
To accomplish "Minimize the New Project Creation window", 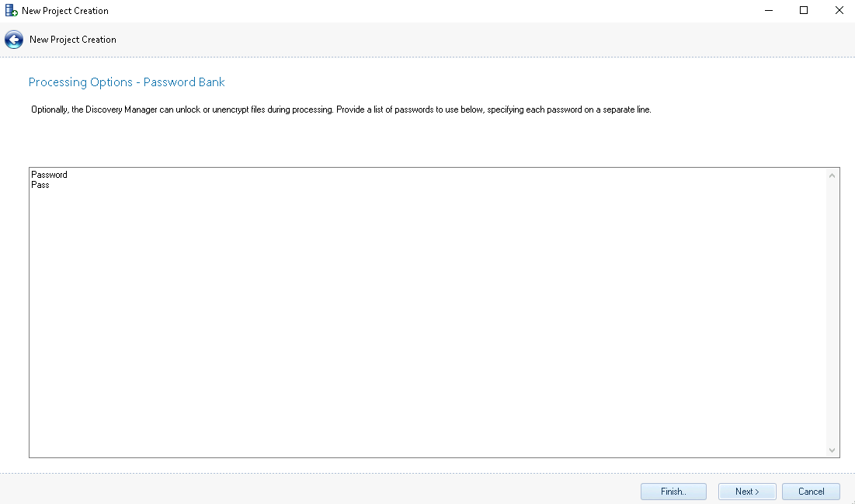I will 768,11.
